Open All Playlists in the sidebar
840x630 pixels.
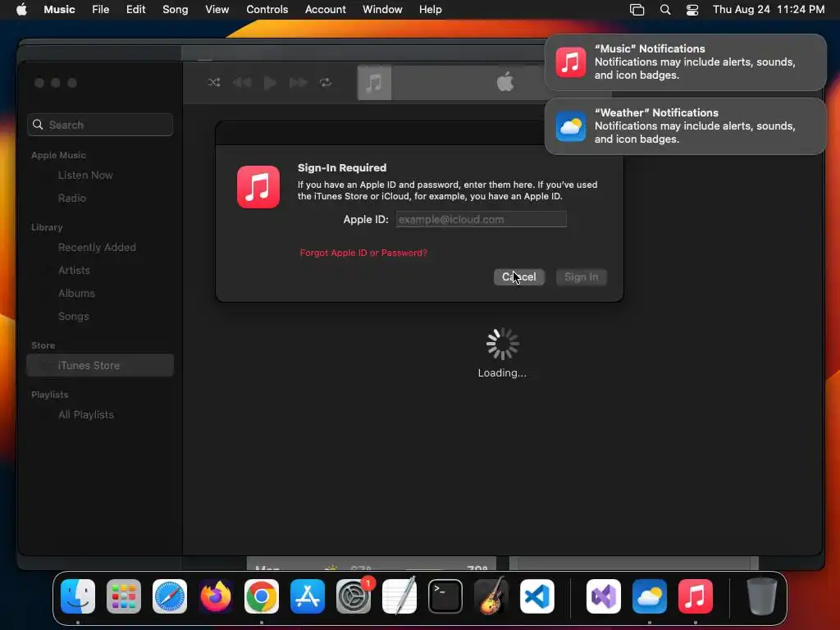[85, 414]
